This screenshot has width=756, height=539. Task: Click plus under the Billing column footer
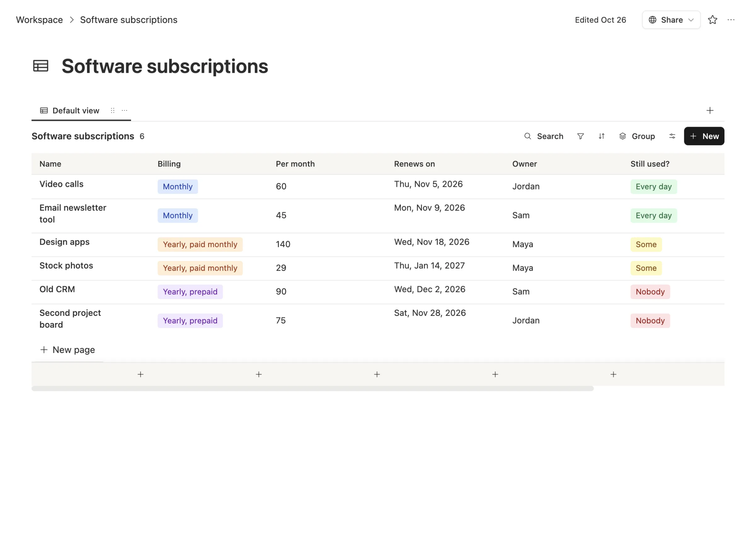(259, 374)
